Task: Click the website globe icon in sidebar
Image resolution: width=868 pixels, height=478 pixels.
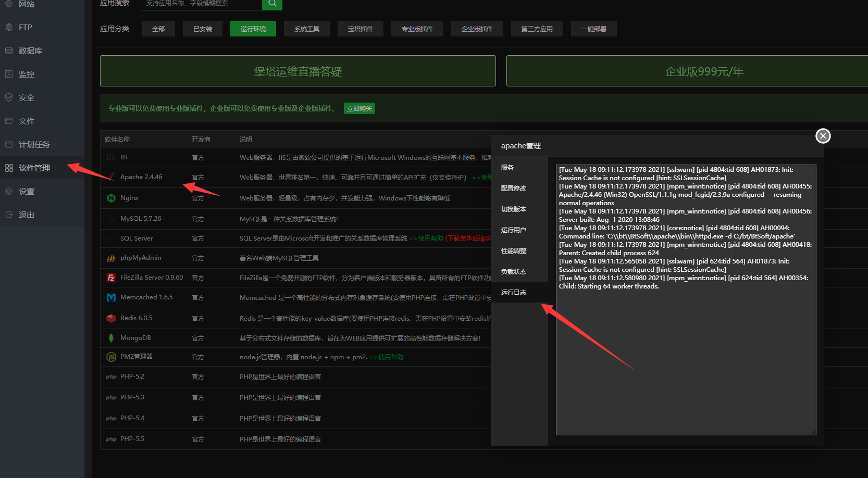Action: (x=9, y=4)
